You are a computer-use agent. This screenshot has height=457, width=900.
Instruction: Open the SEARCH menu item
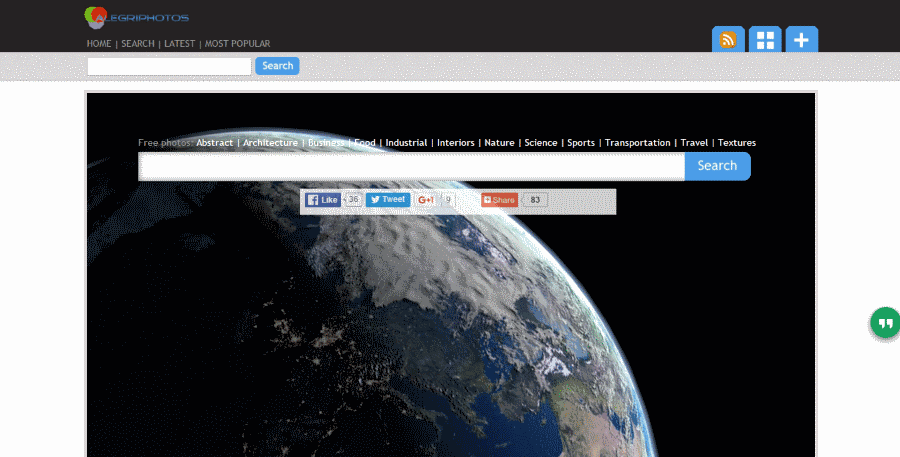(138, 44)
